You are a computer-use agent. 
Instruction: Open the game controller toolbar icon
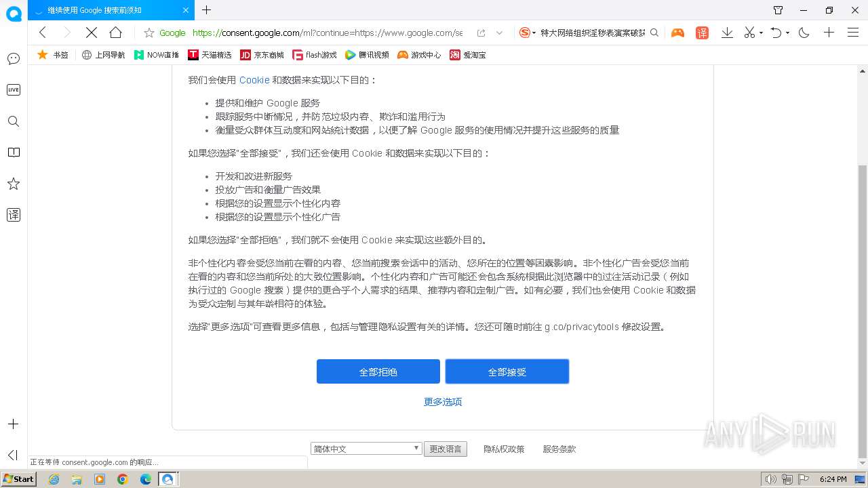pos(677,33)
